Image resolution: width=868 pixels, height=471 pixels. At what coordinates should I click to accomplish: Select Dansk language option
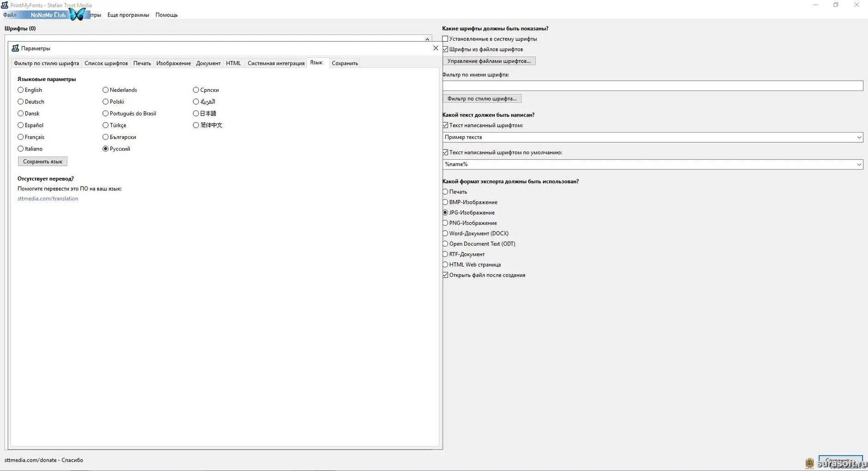[x=29, y=114]
